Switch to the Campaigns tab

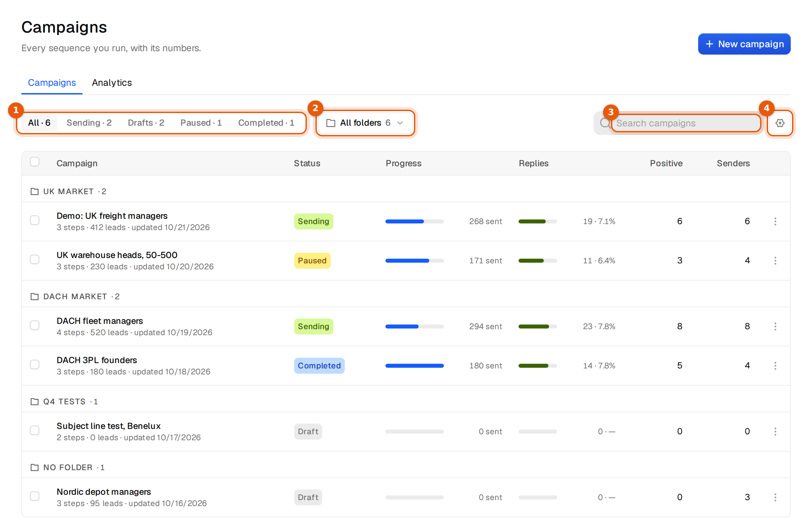pos(52,83)
